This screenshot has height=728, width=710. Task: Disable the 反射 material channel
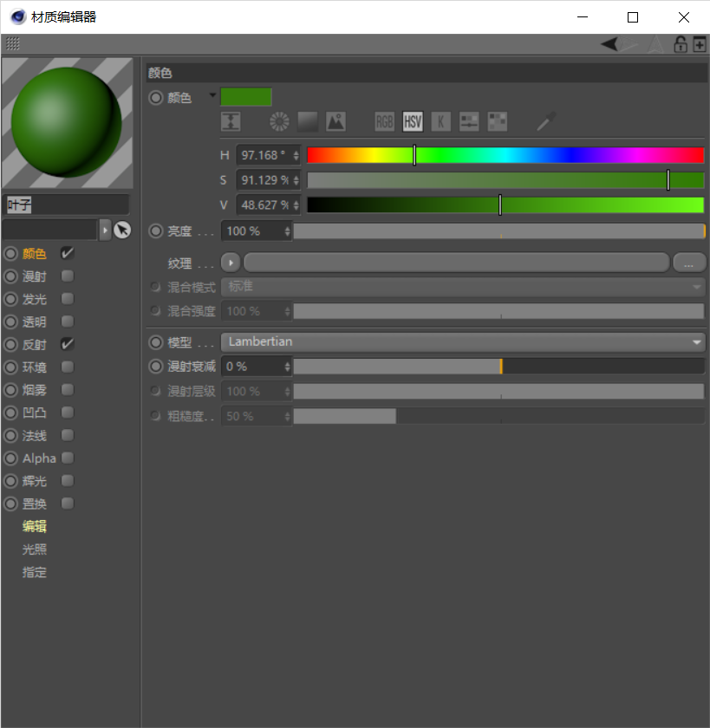coord(67,343)
